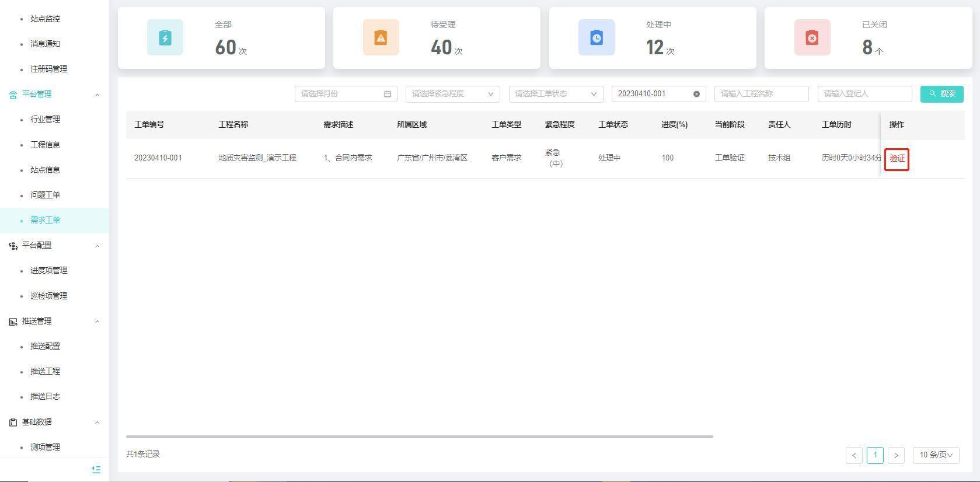
Task: Click the 验证 action link
Action: click(x=897, y=159)
